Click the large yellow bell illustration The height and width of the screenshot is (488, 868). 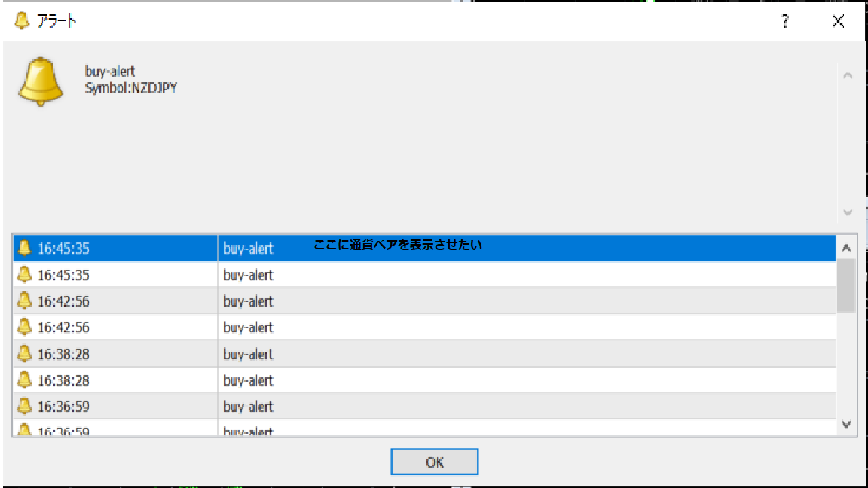[x=41, y=81]
